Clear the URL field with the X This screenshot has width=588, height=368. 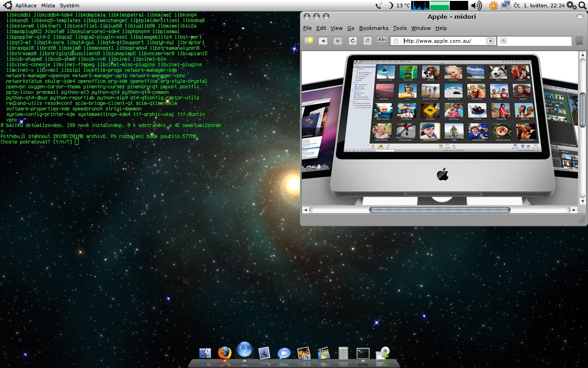(x=491, y=41)
